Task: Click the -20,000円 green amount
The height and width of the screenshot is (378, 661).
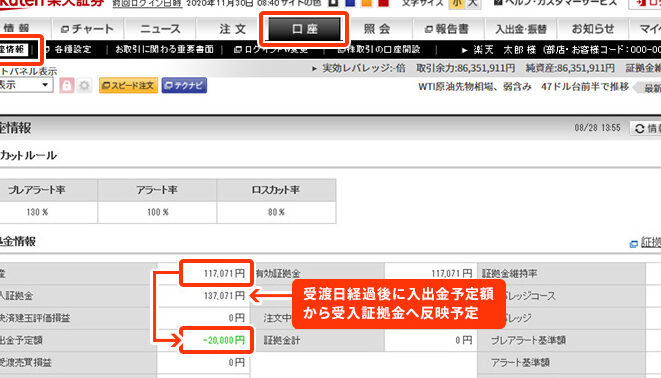Action: (x=223, y=340)
